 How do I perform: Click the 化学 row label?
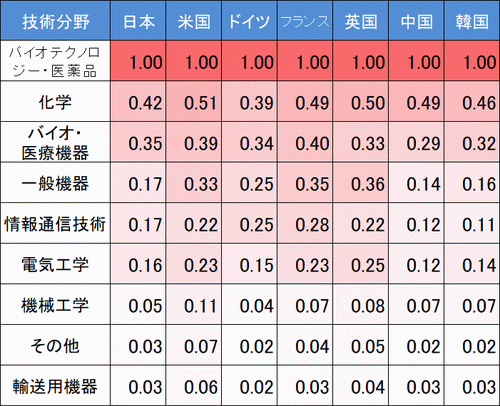pos(55,101)
